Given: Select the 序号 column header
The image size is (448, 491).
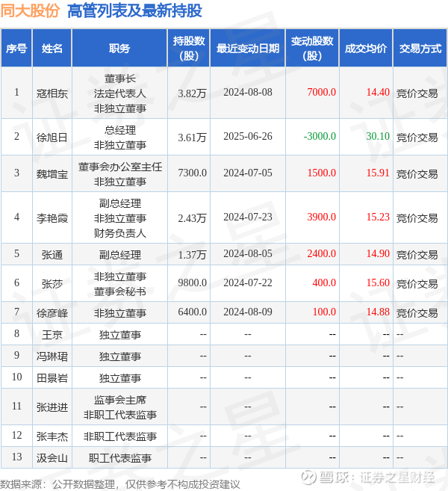Looking at the screenshot, I should [x=16, y=49].
